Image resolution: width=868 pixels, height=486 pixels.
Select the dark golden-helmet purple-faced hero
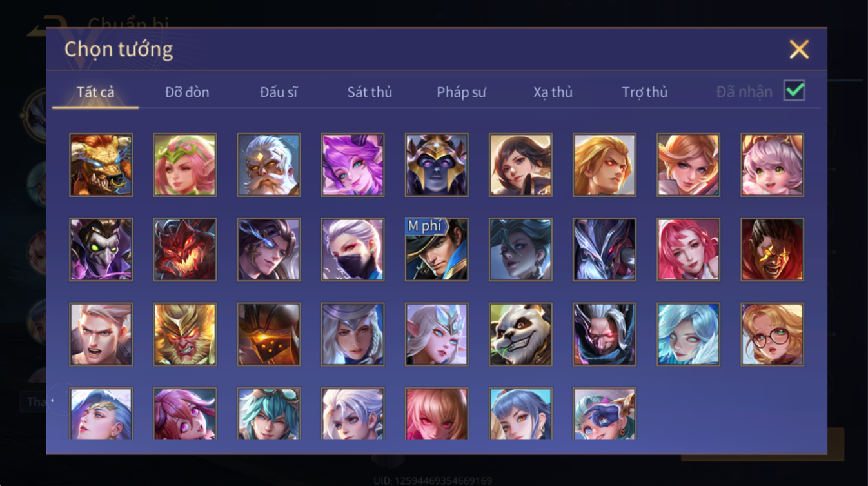(437, 165)
